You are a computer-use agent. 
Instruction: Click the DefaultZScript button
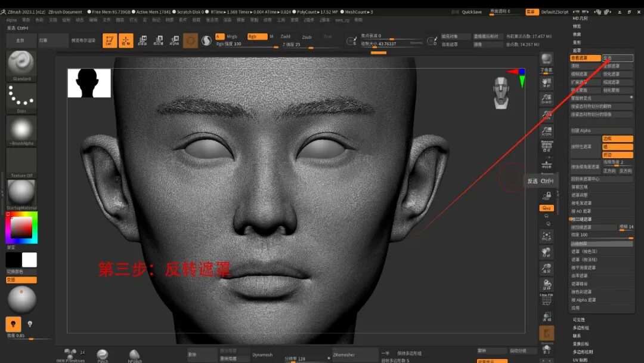(x=555, y=12)
